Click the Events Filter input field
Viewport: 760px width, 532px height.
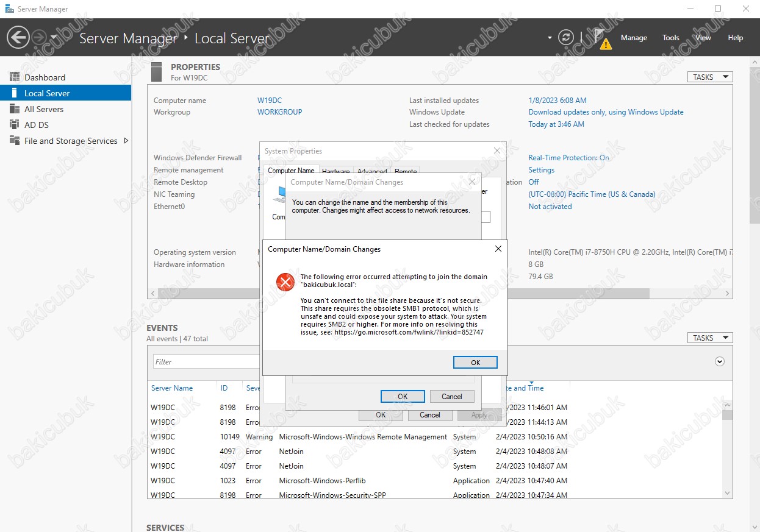point(207,361)
